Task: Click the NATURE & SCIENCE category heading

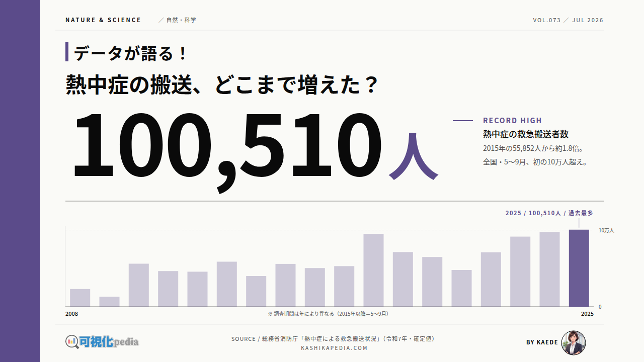Action: (x=103, y=20)
